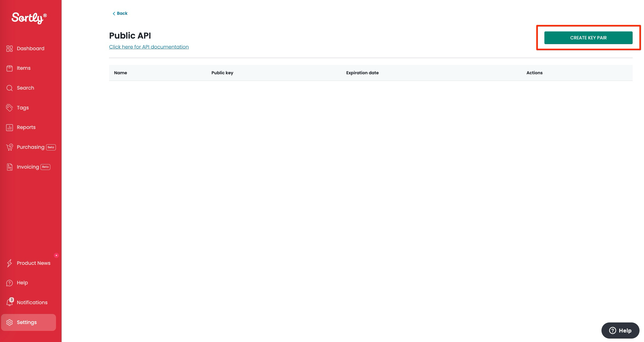Click the notifications badge showing 3

tap(11, 299)
